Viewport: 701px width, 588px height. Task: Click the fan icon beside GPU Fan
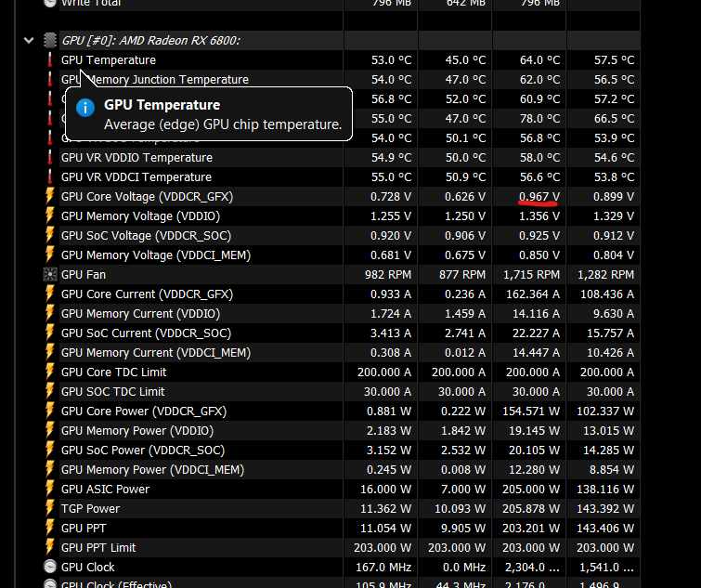(x=50, y=275)
